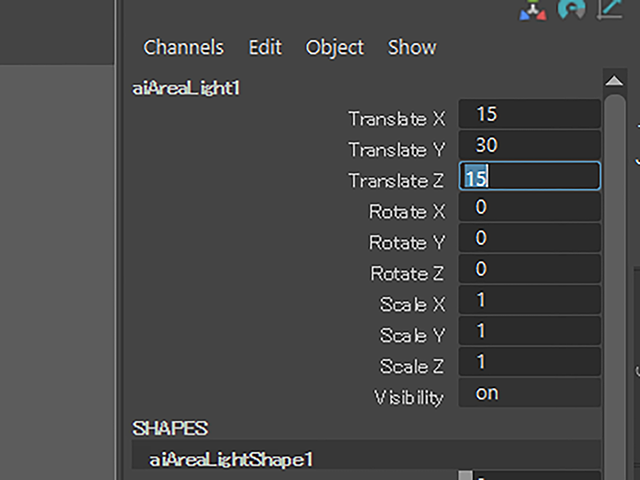Select the Rotate Z attribute label

(407, 274)
